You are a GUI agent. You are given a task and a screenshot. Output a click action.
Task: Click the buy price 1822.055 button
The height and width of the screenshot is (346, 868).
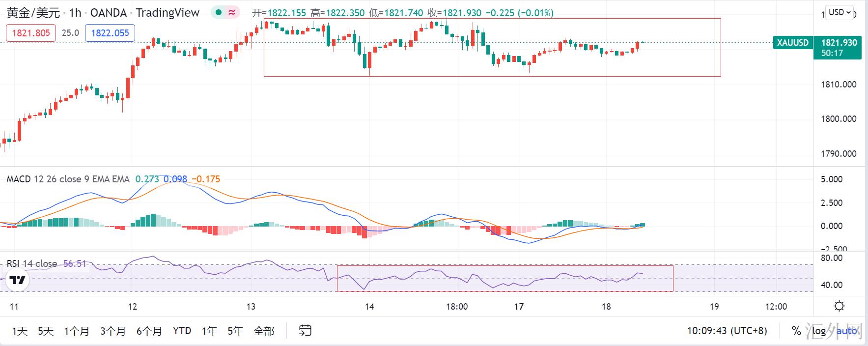110,33
